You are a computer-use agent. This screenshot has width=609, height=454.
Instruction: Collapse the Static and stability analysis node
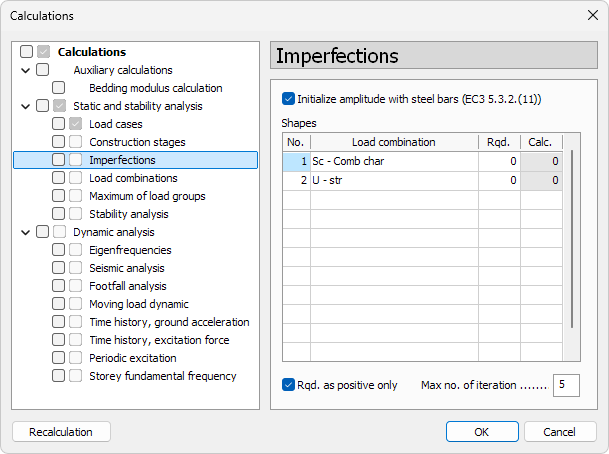(25, 106)
